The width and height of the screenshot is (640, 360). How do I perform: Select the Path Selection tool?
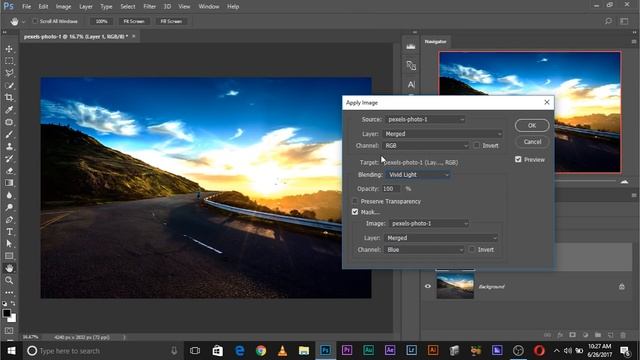9,244
